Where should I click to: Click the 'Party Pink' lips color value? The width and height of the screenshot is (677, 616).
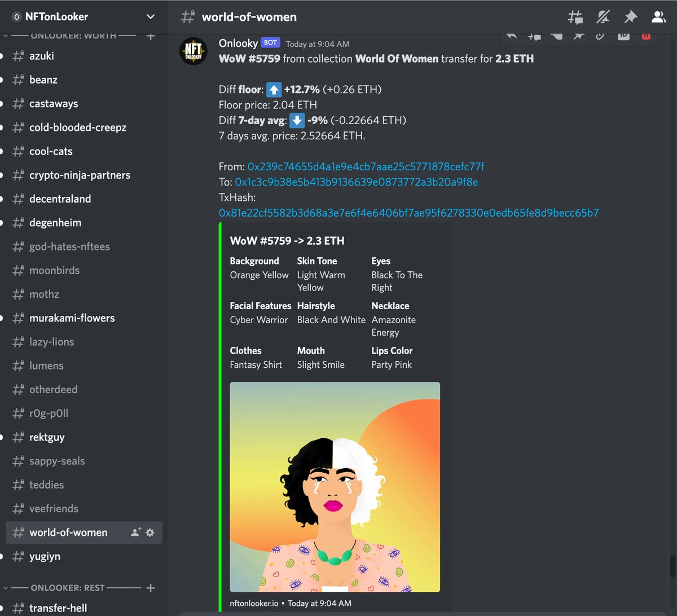[392, 365]
